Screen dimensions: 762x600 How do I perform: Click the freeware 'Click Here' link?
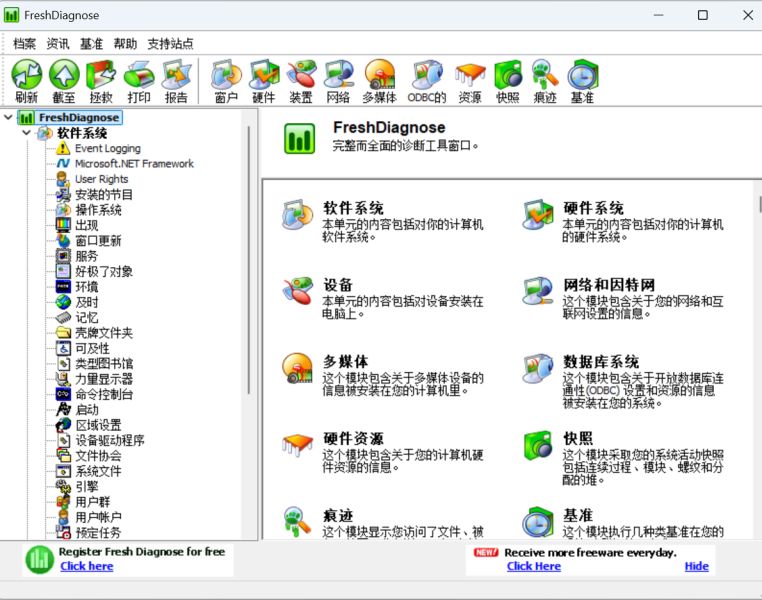tap(534, 566)
